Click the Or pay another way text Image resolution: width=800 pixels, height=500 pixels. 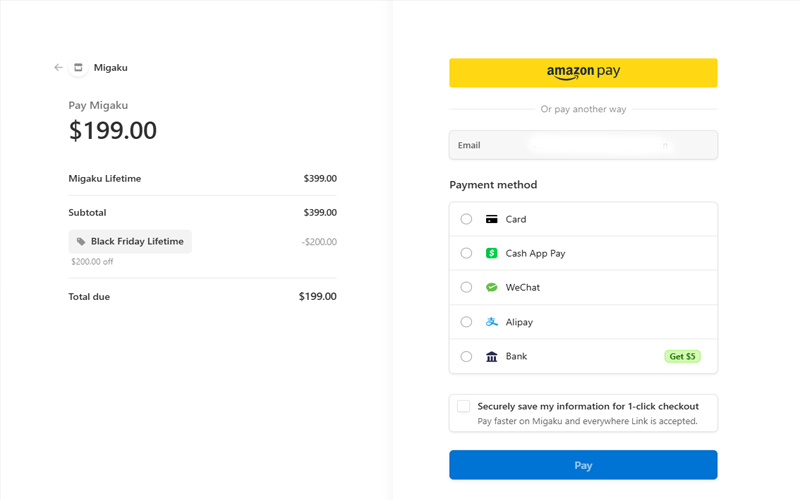pyautogui.click(x=583, y=109)
